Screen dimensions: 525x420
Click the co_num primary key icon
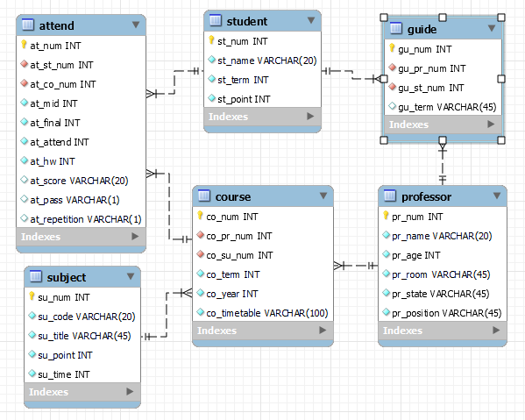tap(200, 216)
